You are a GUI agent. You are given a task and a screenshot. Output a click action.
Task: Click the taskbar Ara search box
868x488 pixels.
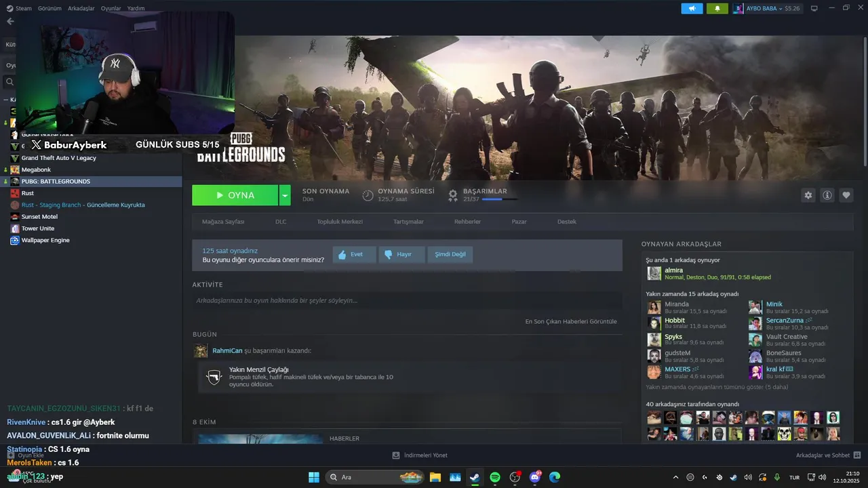(x=374, y=477)
